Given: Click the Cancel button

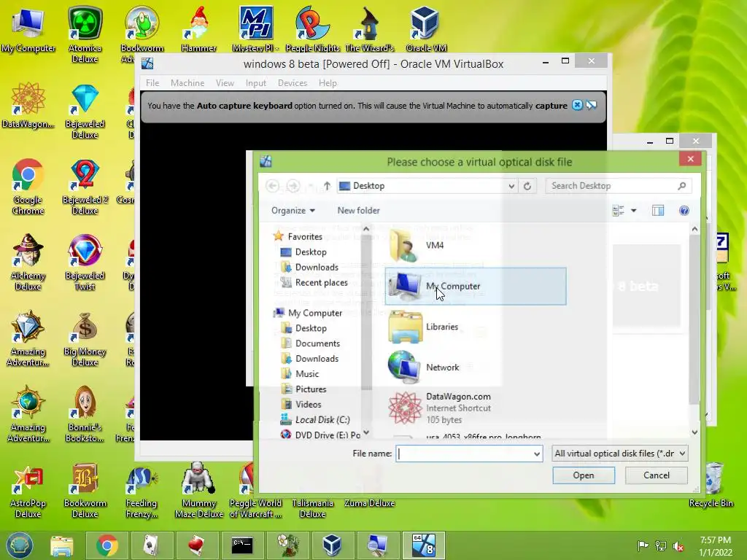Looking at the screenshot, I should pos(657,475).
